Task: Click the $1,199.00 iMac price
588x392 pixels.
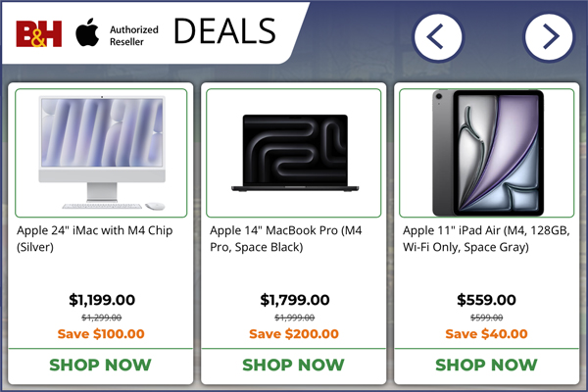Action: (102, 301)
